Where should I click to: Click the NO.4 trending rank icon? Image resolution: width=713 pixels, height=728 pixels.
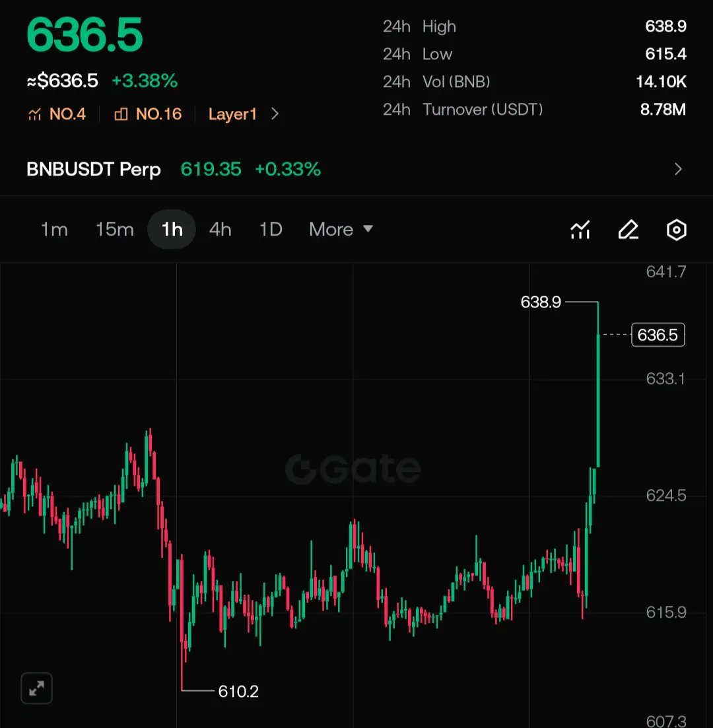pyautogui.click(x=35, y=114)
